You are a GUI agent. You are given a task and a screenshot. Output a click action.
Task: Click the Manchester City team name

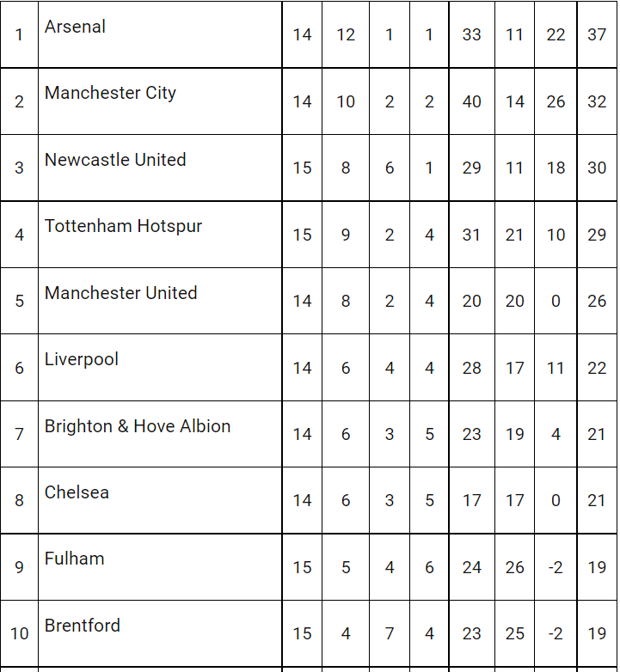click(110, 93)
